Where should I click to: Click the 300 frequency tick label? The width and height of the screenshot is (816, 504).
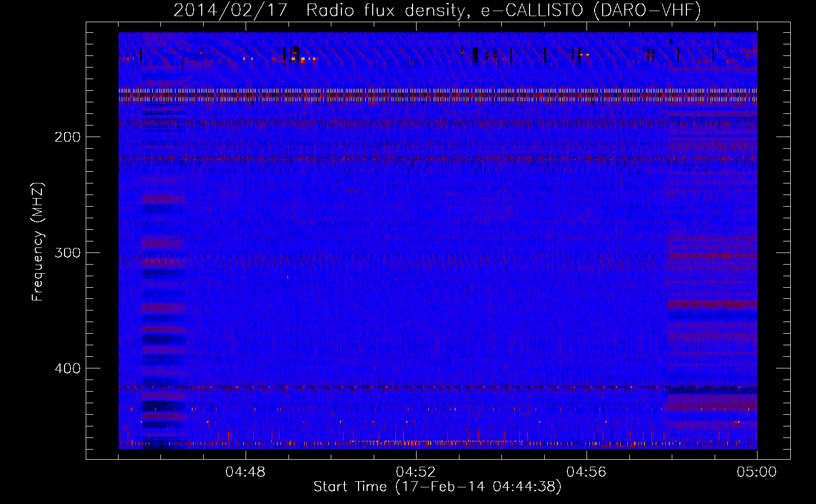(68, 253)
